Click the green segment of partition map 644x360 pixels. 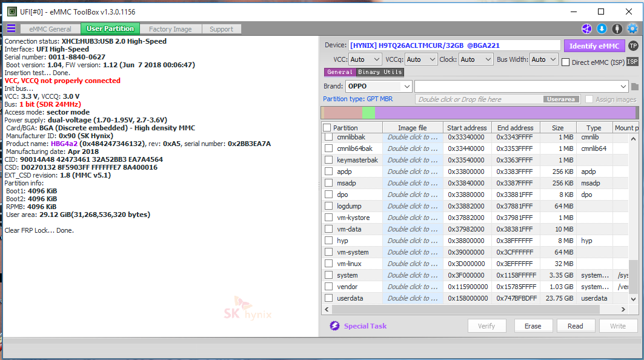[368, 113]
